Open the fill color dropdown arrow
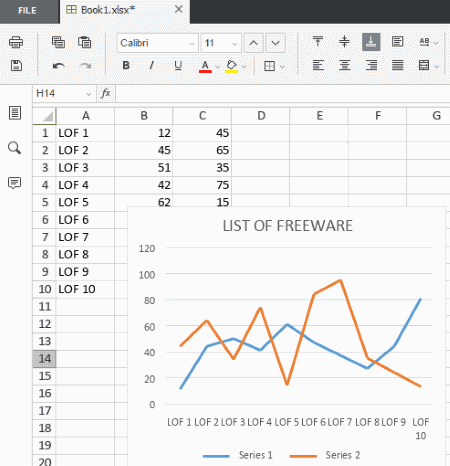Viewport: 450px width, 466px height. pos(244,67)
